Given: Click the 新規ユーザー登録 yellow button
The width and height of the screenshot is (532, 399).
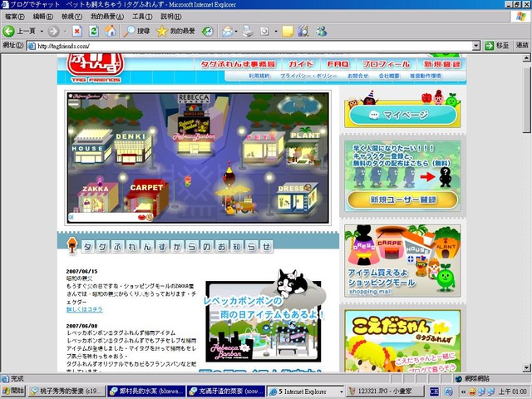Looking at the screenshot, I should [402, 199].
